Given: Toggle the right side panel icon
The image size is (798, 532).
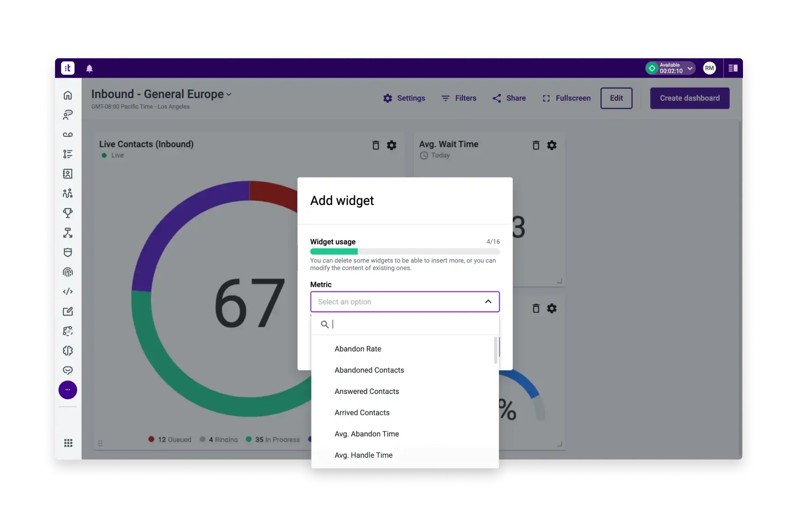Looking at the screenshot, I should pos(733,68).
